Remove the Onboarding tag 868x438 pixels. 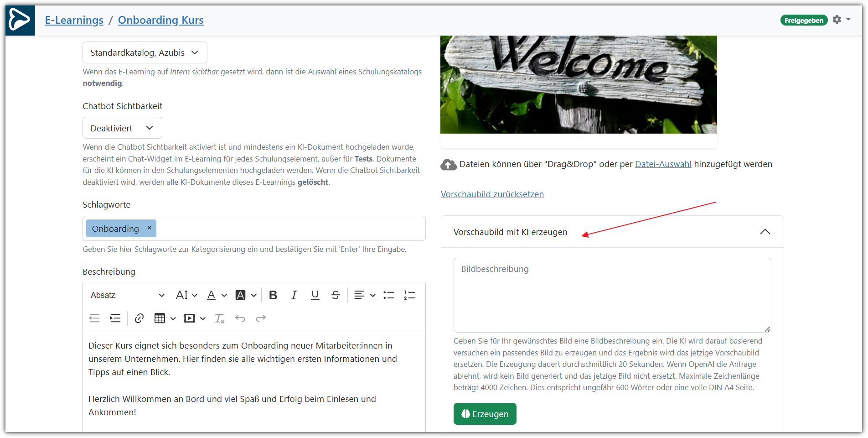coord(149,228)
